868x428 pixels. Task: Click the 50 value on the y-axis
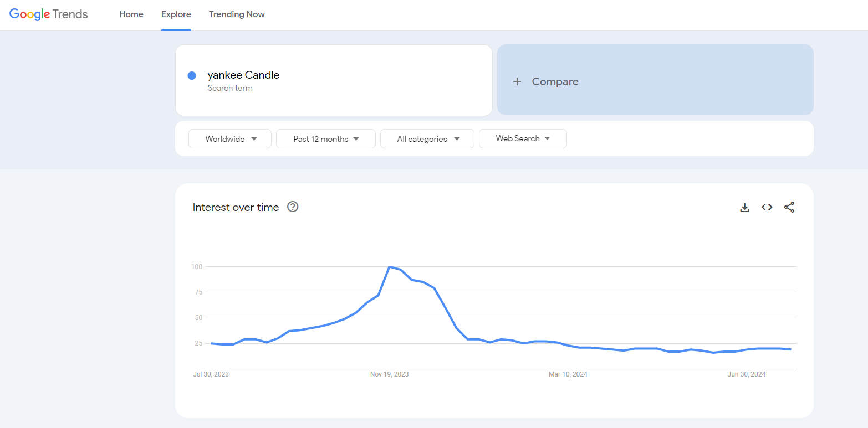pyautogui.click(x=198, y=318)
